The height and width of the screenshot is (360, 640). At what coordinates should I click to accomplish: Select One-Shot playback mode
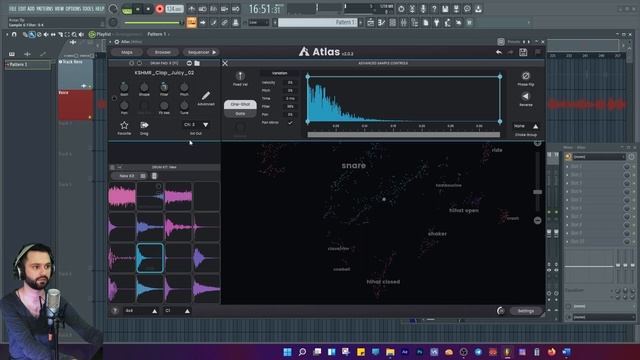(240, 104)
